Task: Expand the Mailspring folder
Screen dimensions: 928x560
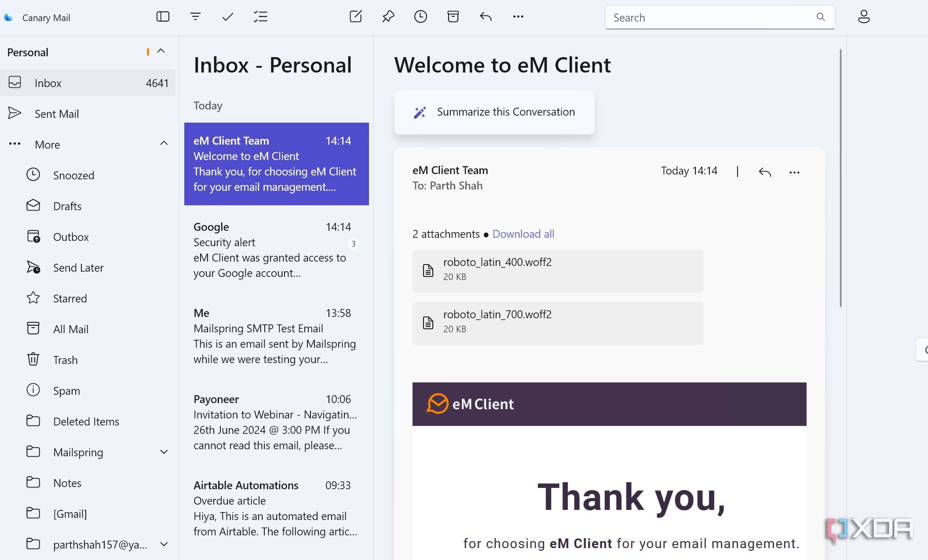Action: point(164,452)
